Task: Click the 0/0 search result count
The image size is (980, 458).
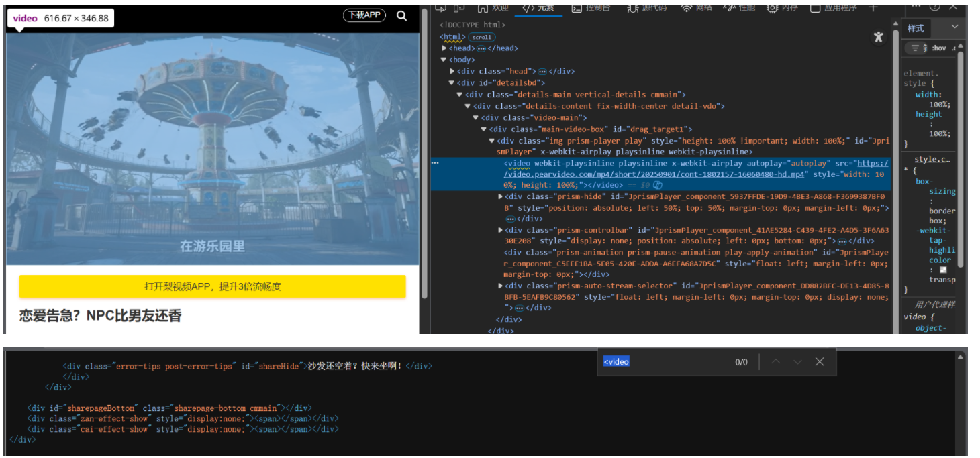Action: [741, 362]
